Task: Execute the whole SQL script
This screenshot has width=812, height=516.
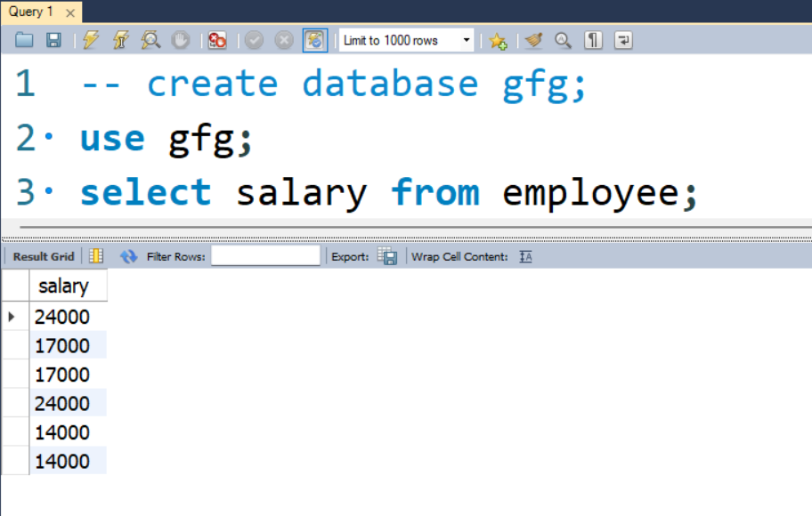Action: coord(91,40)
